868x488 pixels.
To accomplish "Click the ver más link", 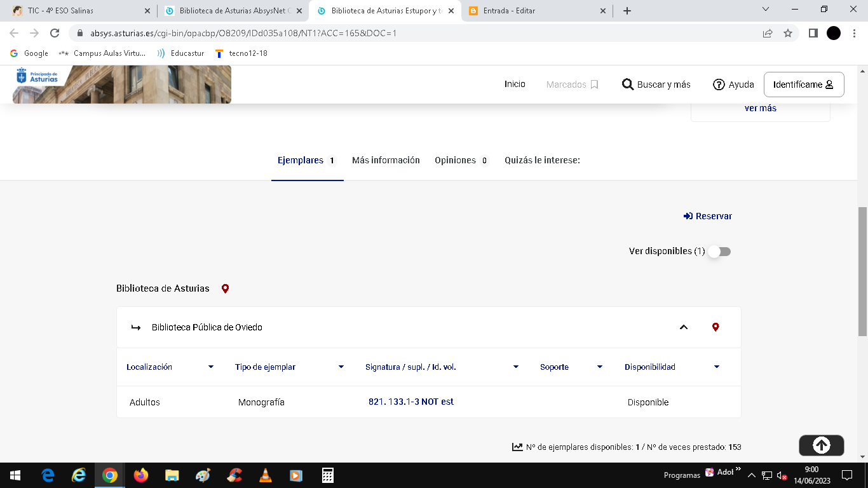I will (x=761, y=108).
